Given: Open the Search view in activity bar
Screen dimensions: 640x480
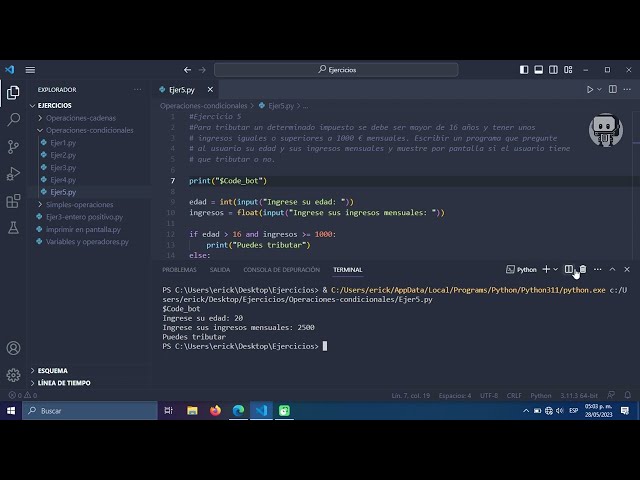Looking at the screenshot, I should 13,120.
